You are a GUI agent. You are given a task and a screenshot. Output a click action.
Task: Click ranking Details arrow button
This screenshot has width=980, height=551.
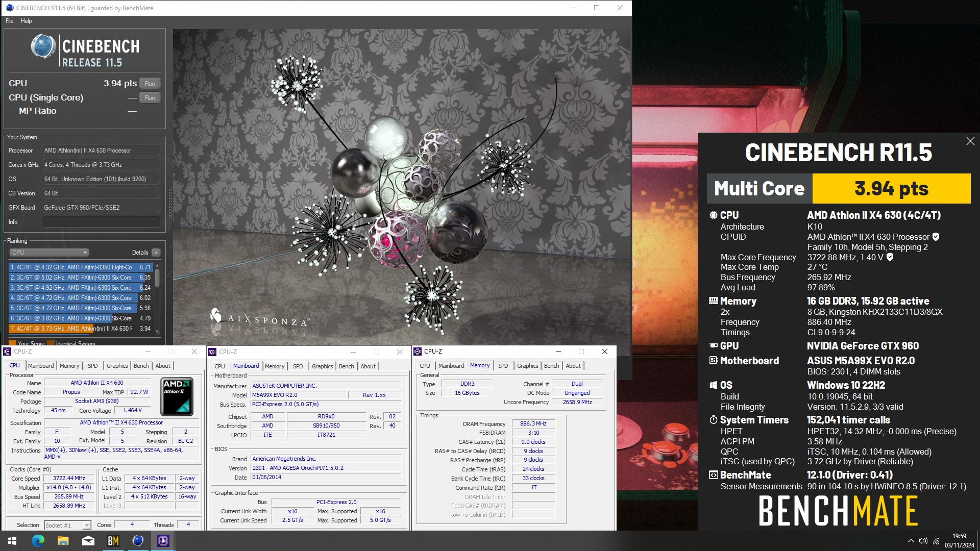(x=156, y=253)
